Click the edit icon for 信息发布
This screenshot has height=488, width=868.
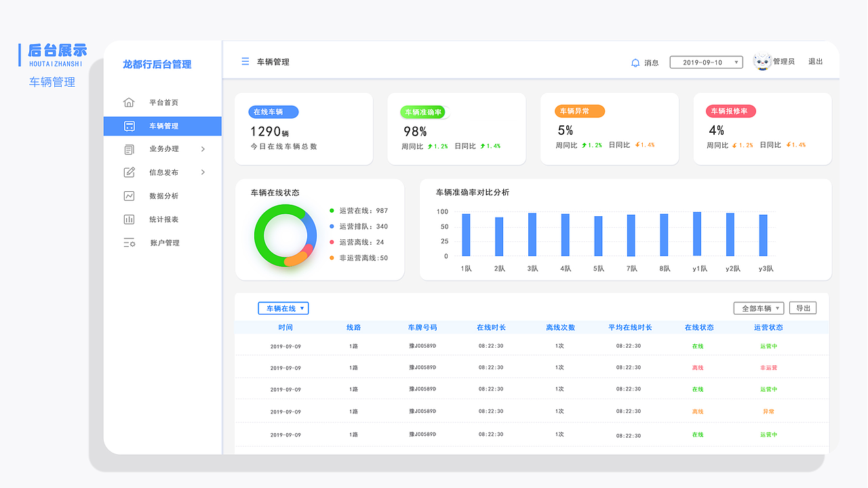coord(129,172)
